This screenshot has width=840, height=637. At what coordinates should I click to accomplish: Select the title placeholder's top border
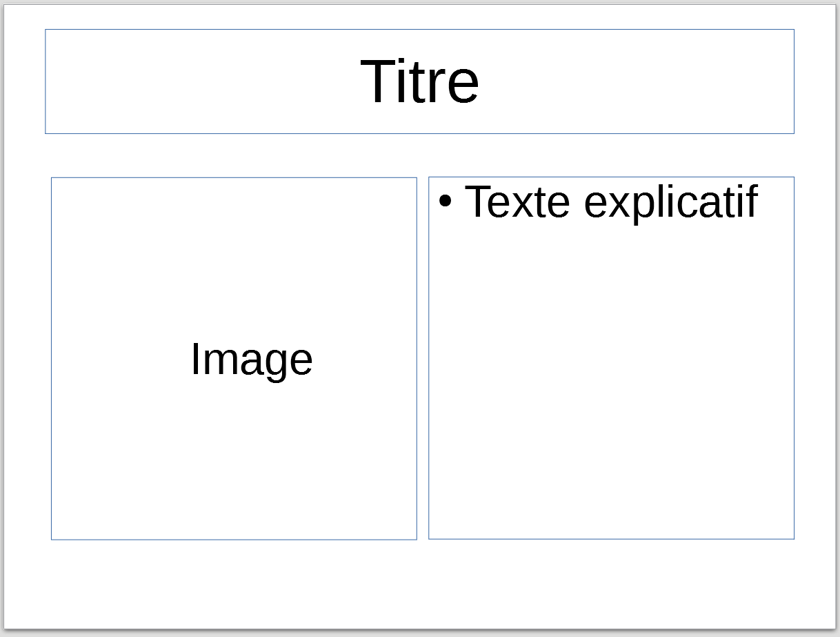coord(419,30)
